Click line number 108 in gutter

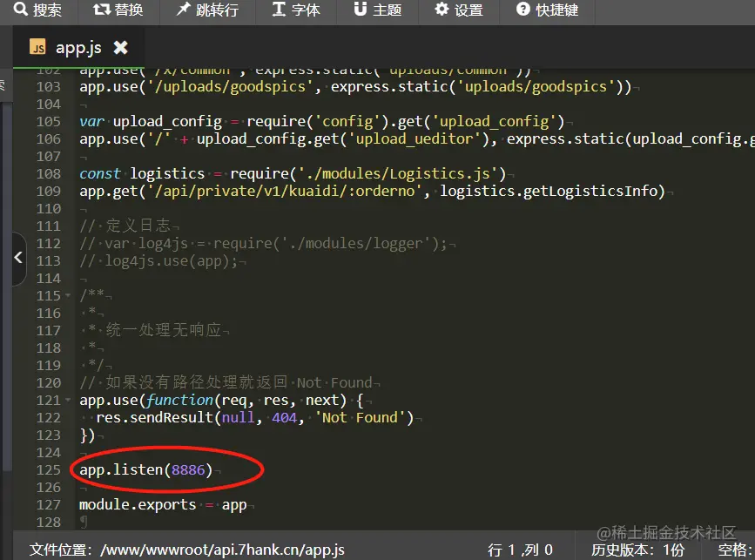pyautogui.click(x=49, y=173)
